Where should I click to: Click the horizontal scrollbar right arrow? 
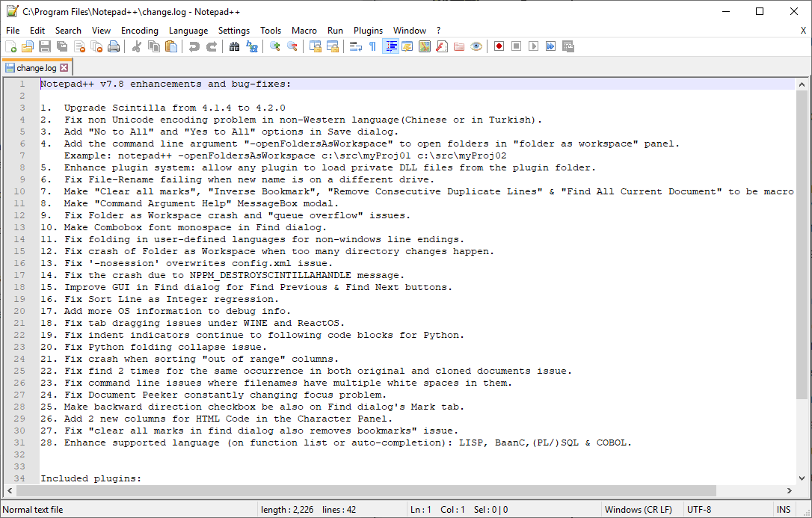pyautogui.click(x=790, y=490)
